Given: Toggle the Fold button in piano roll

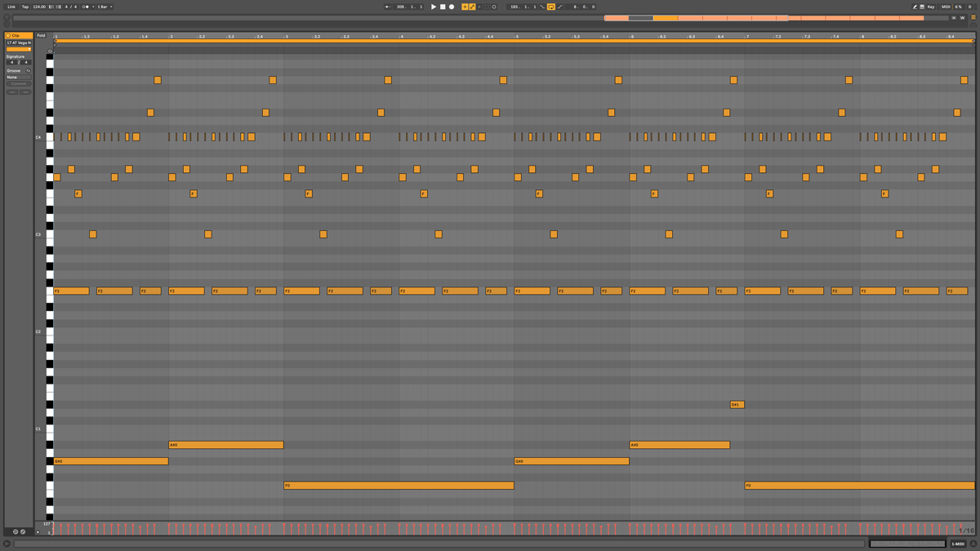Looking at the screenshot, I should (41, 36).
